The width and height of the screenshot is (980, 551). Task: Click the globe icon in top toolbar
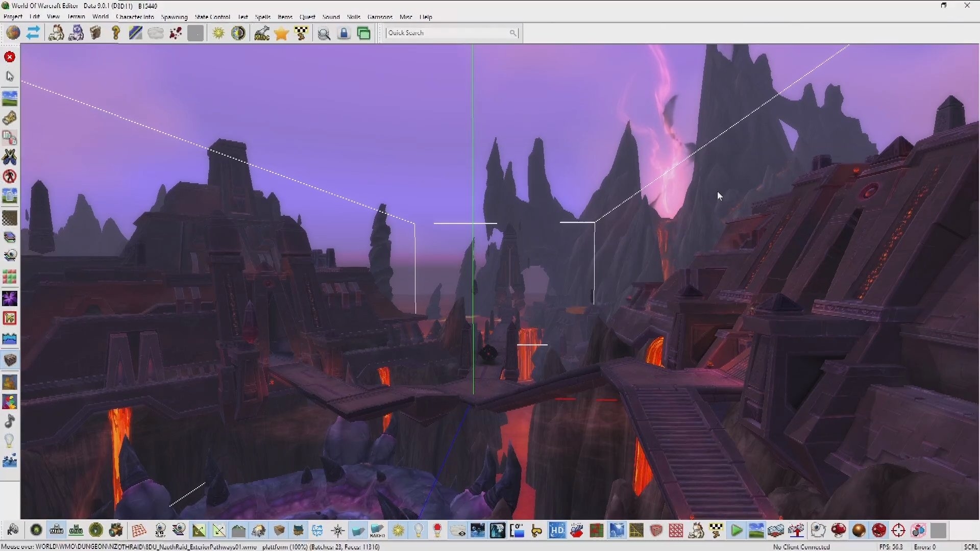[x=13, y=33]
